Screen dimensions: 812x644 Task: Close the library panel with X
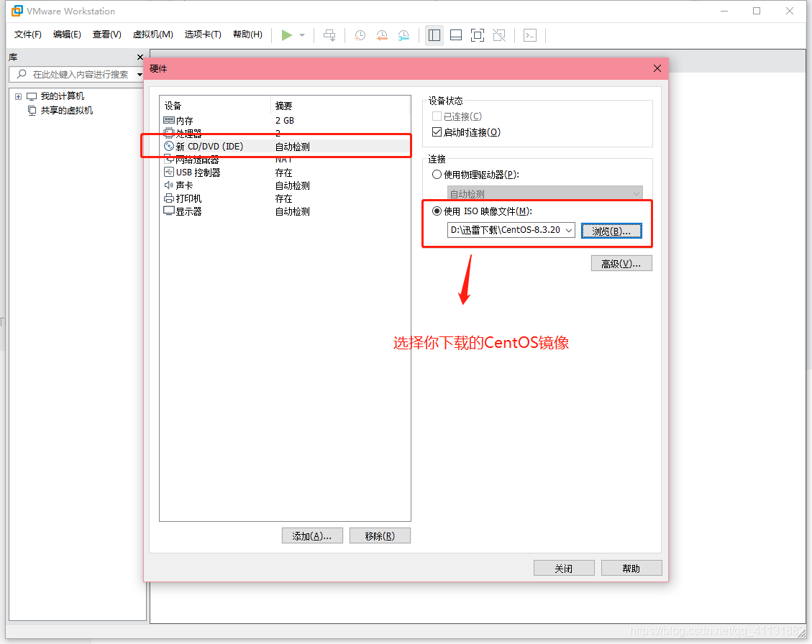tap(140, 57)
